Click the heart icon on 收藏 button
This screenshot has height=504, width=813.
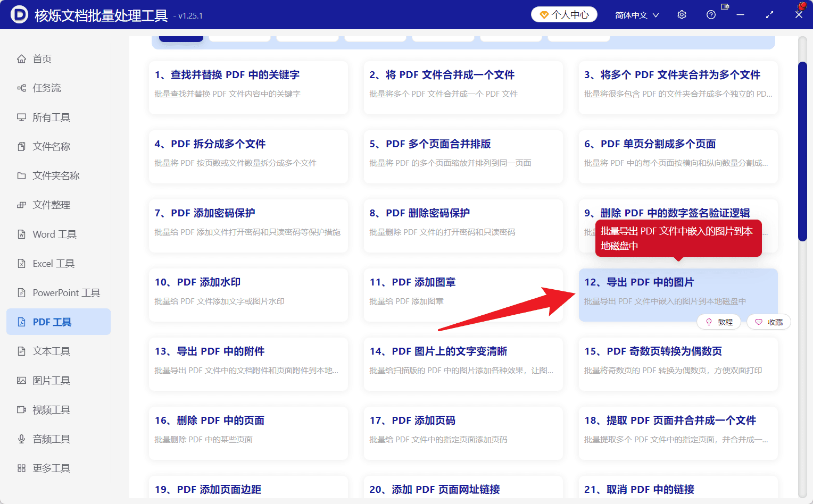point(759,322)
